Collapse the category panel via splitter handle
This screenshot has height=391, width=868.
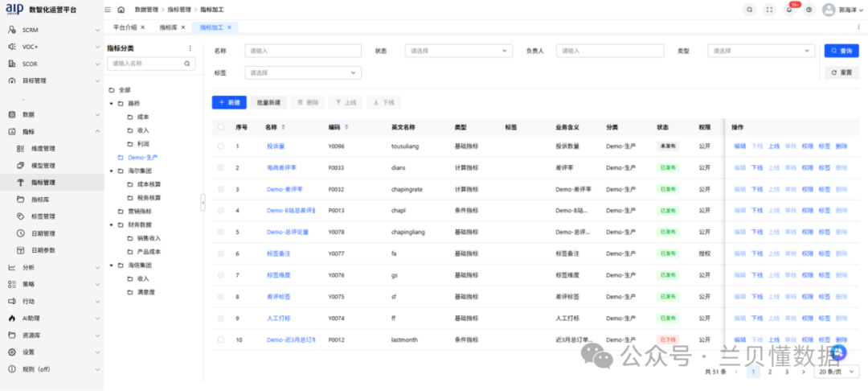click(x=203, y=202)
